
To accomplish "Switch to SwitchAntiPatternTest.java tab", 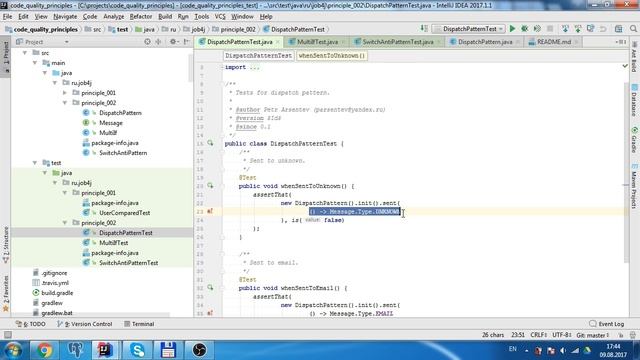I will point(398,42).
